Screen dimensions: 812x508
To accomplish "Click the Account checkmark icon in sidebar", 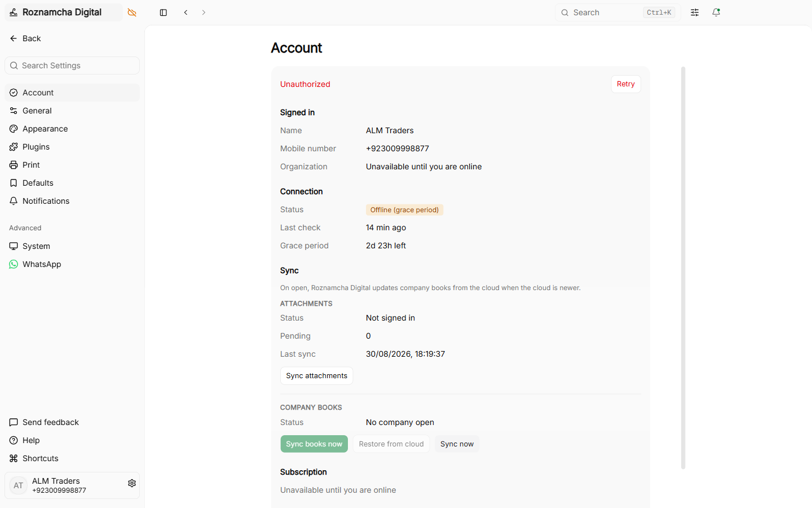I will point(14,93).
